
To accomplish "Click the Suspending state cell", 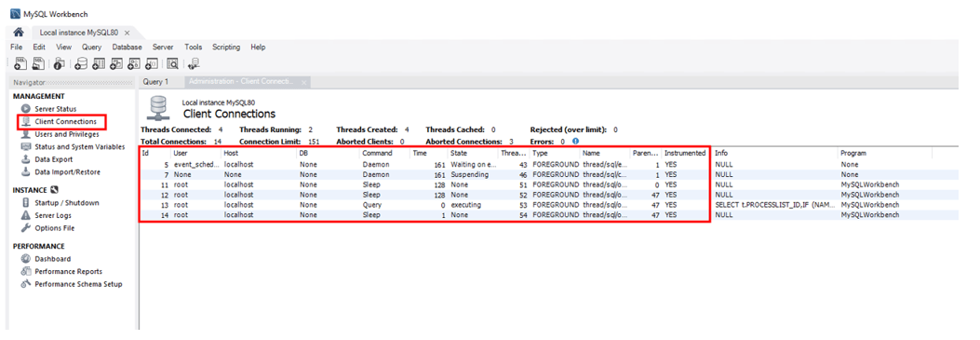I will [473, 174].
